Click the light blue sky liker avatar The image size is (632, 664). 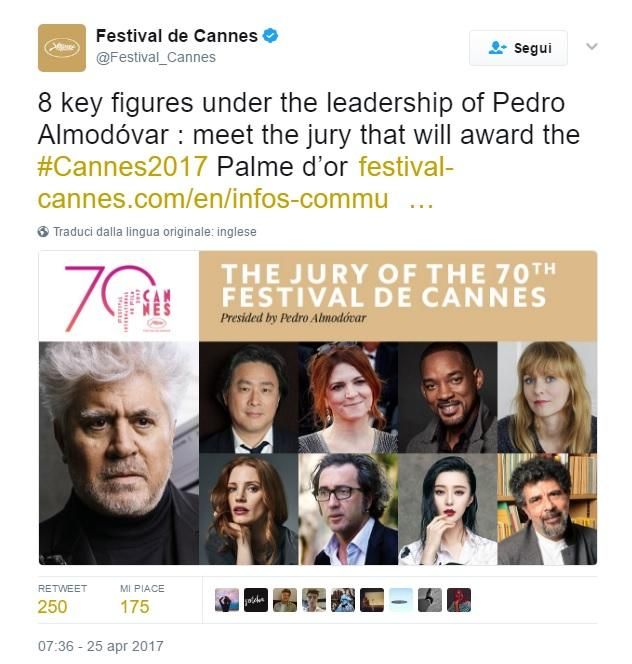(401, 600)
